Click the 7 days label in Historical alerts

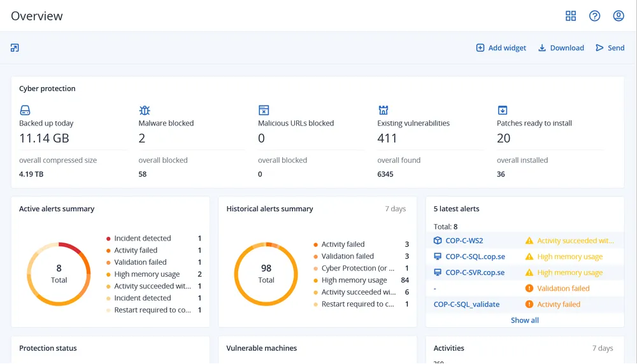pos(396,209)
